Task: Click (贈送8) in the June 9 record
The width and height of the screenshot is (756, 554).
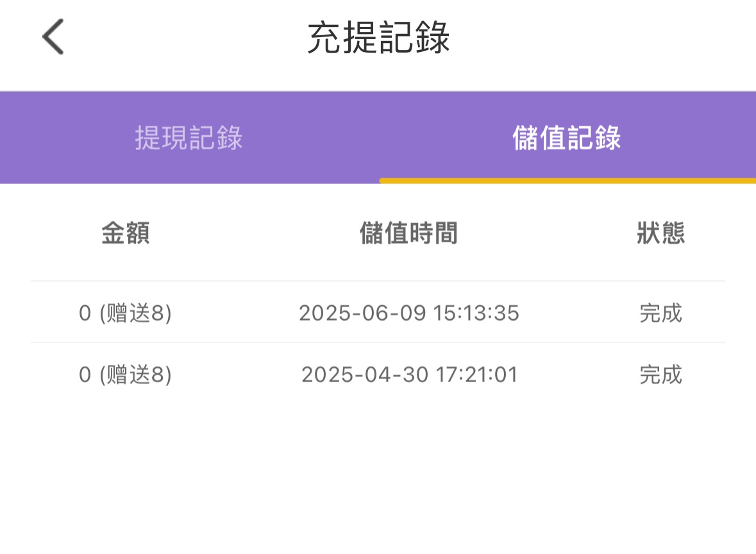Action: [x=136, y=314]
